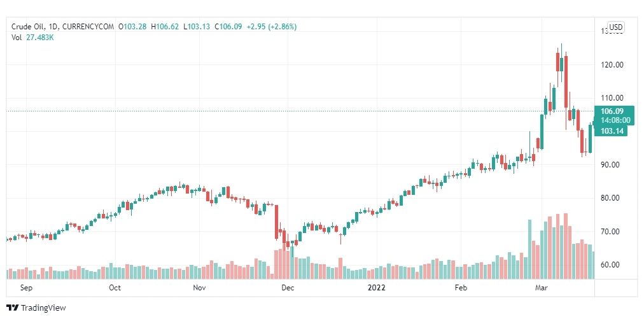Click the Dec marker on time axis
Viewport: 644px width, 319px height.
coord(288,288)
